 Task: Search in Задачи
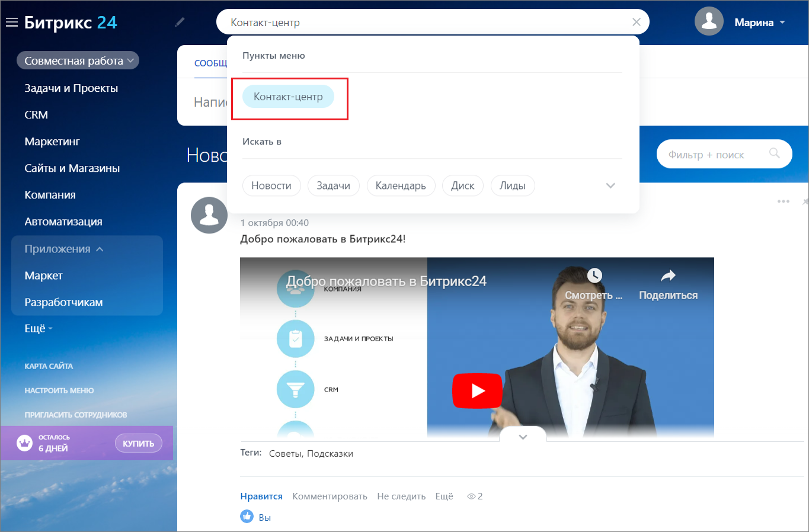[x=333, y=185]
